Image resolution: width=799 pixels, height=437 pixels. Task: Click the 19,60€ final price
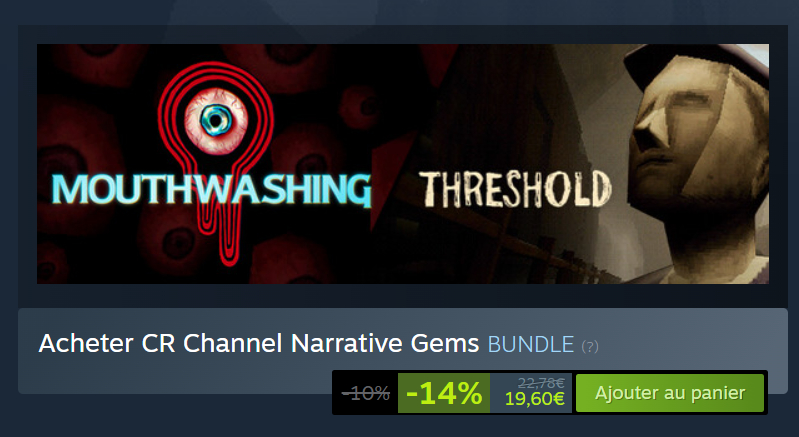point(535,399)
